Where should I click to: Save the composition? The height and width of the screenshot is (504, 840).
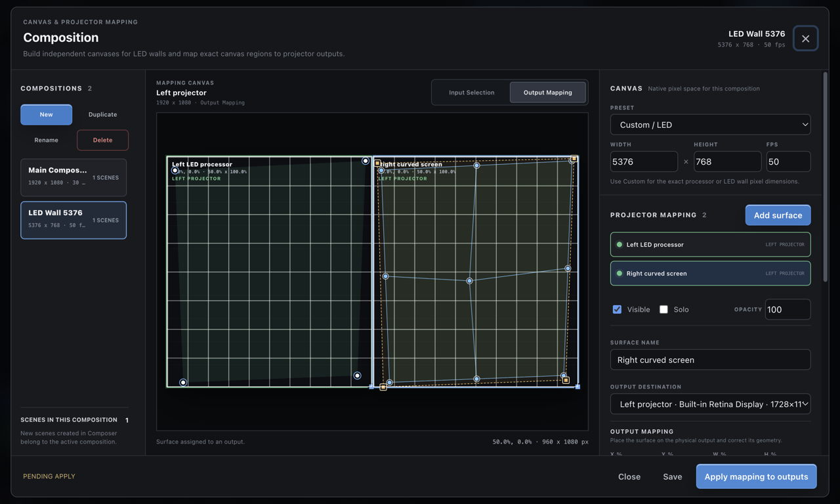672,476
